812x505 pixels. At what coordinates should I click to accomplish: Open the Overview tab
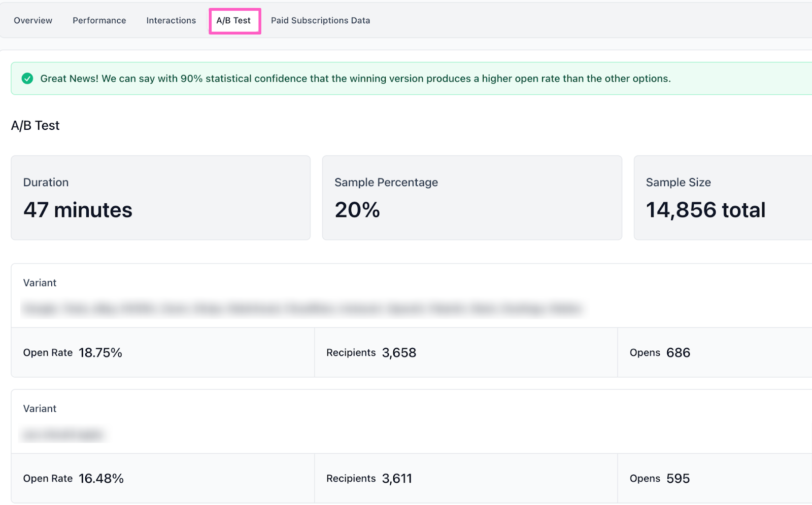click(x=33, y=21)
